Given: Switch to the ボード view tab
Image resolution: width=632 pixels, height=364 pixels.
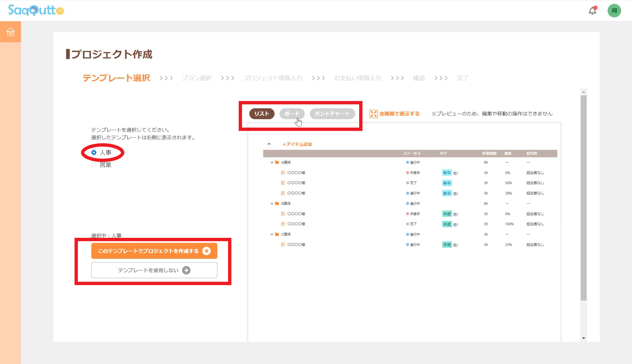Looking at the screenshot, I should click(292, 114).
